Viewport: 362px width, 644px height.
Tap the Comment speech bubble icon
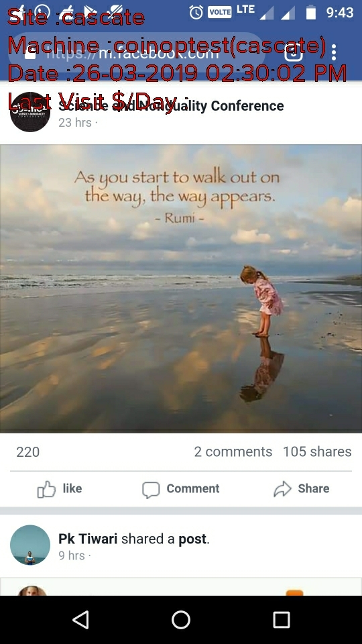151,490
